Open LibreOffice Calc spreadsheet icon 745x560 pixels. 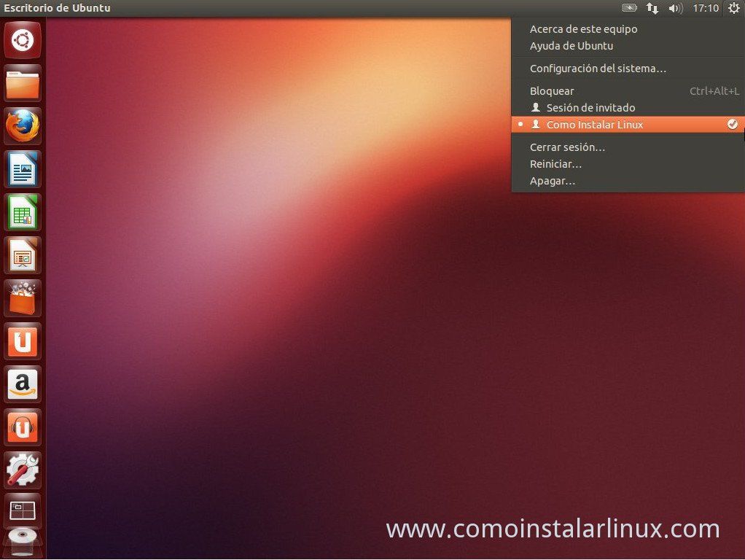tap(23, 212)
